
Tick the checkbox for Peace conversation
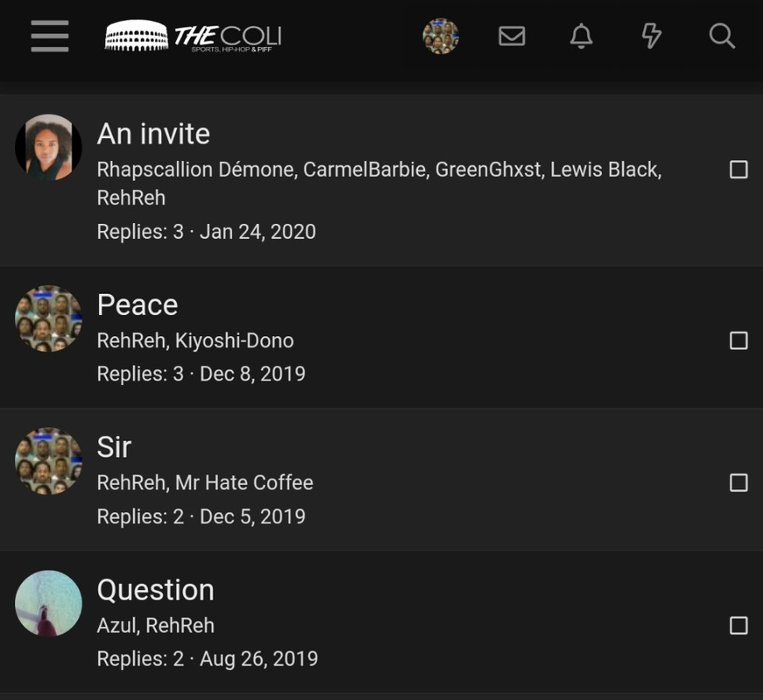tap(738, 340)
